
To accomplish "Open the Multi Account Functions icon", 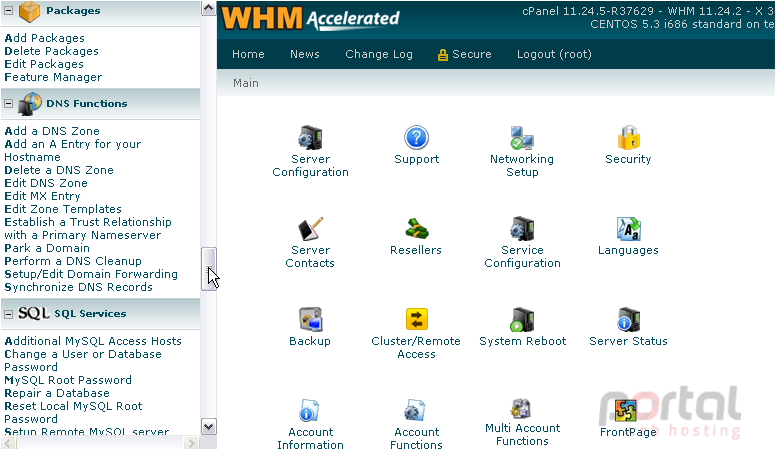I will tap(523, 408).
